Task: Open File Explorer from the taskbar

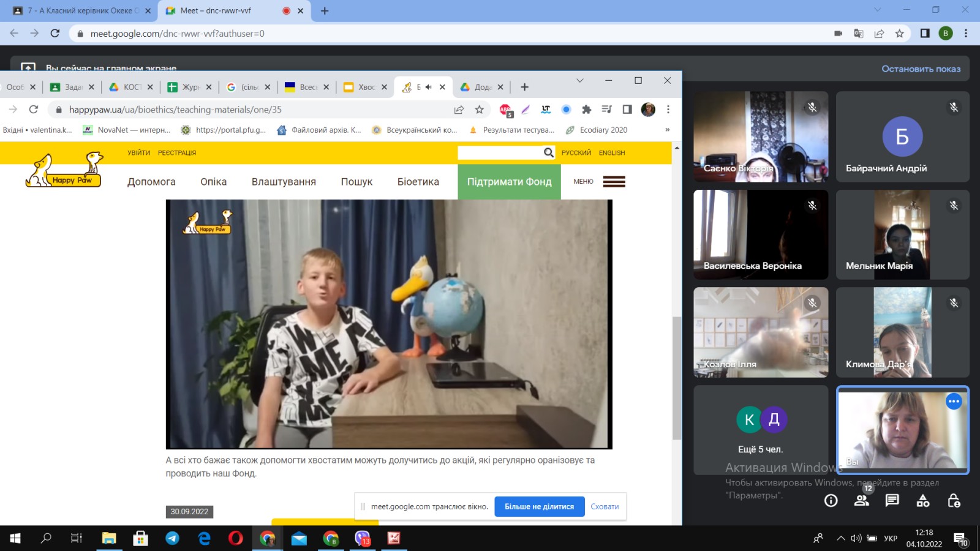Action: 109,538
